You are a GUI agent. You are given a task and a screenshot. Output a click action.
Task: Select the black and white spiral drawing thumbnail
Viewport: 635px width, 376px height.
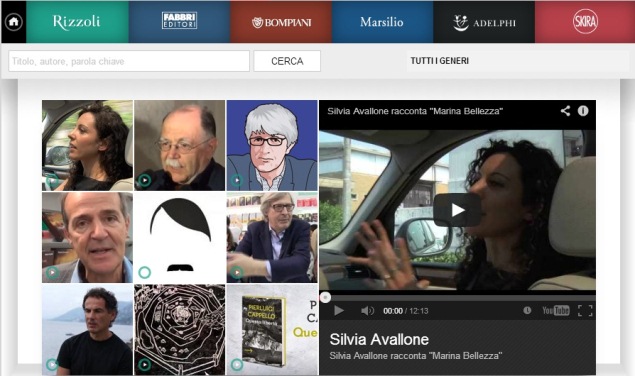(179, 329)
